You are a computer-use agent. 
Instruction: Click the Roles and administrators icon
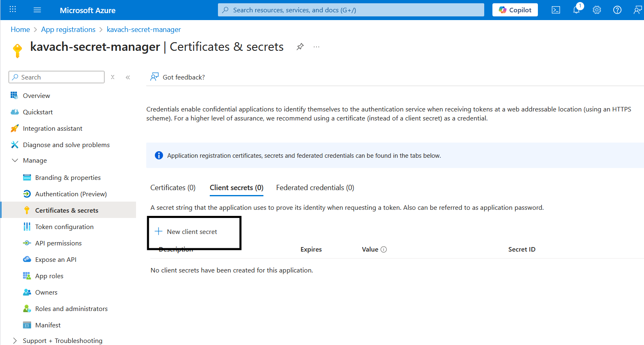click(27, 309)
